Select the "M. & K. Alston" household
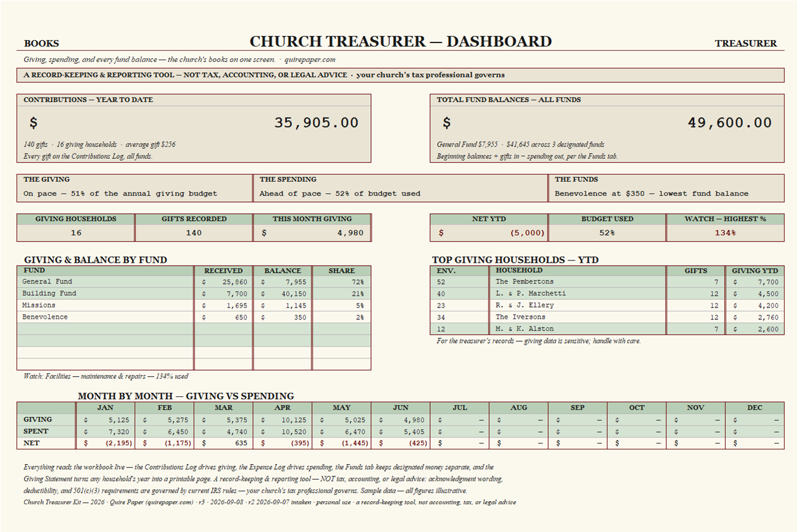Image resolution: width=797 pixels, height=532 pixels. (x=525, y=329)
